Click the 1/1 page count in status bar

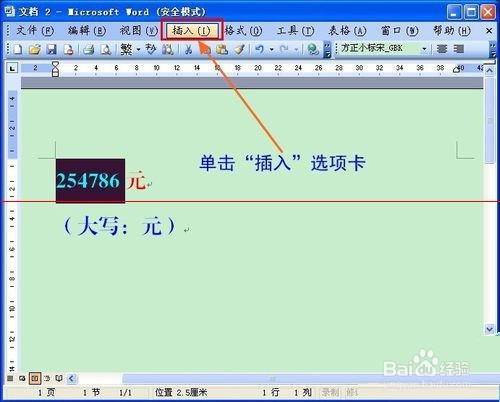[x=125, y=393]
